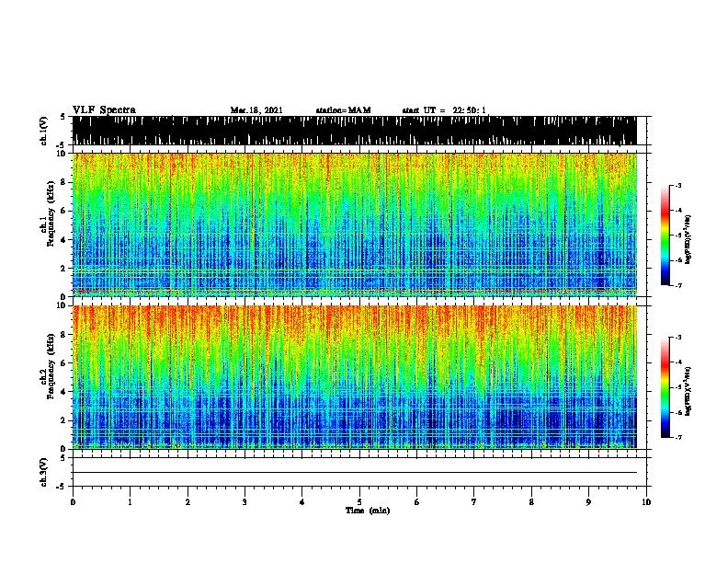Click the "5" tick of ch.1(V) waveform axis
Image resolution: width=728 pixels, height=563 pixels.
63,117
